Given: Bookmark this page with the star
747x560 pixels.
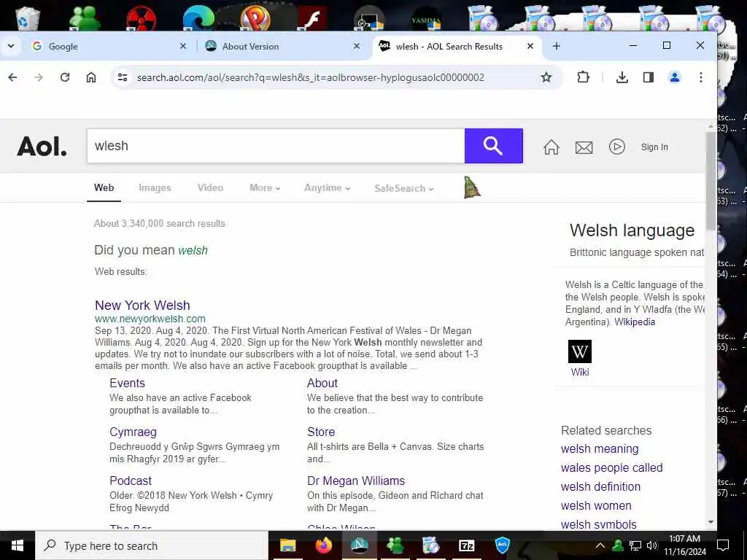Looking at the screenshot, I should coord(546,77).
